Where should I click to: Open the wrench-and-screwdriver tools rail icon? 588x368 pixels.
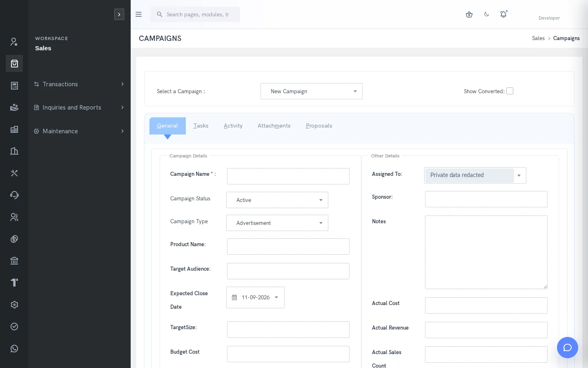[x=14, y=173]
